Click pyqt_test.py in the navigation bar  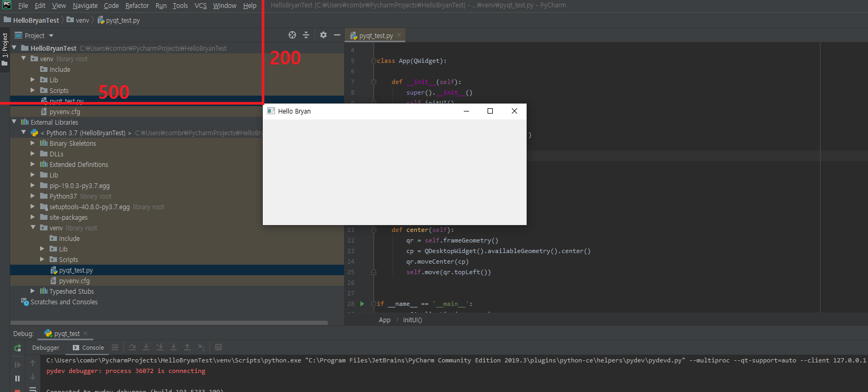[x=119, y=20]
